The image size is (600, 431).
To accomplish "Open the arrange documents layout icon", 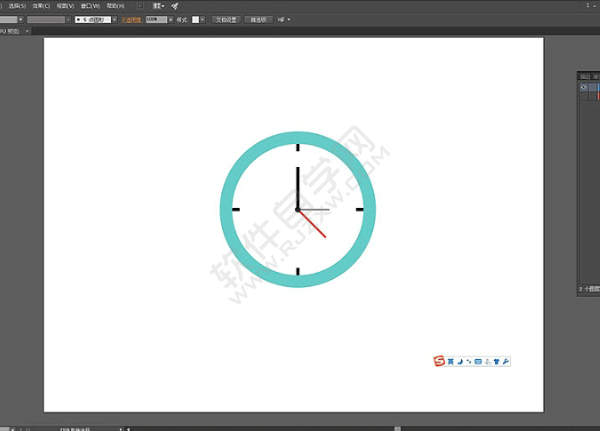I will click(158, 6).
